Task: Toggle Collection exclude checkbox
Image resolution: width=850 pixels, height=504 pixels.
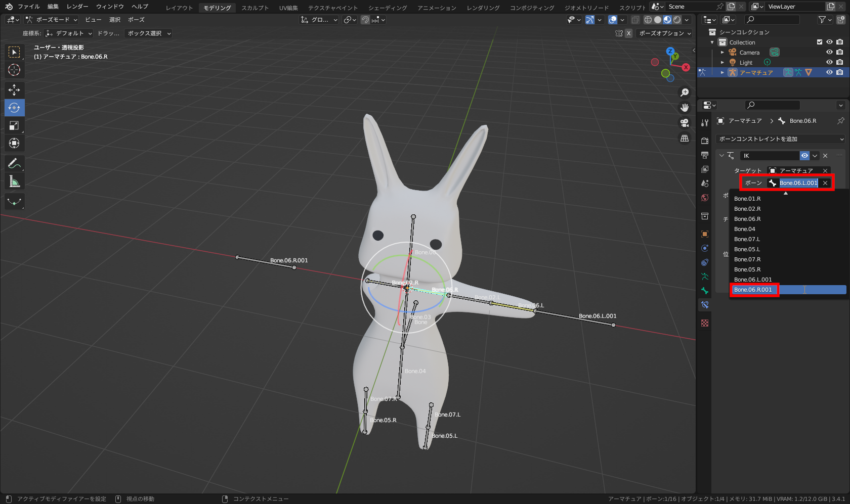Action: tap(820, 42)
